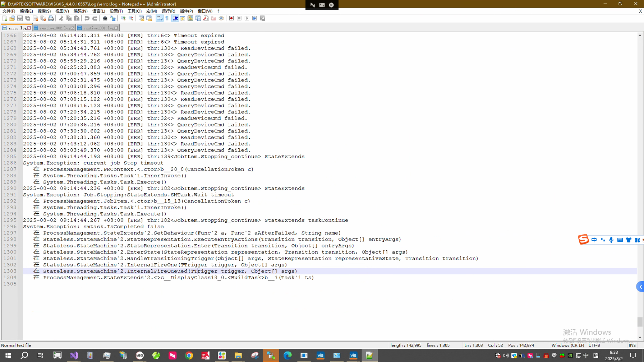Open Find using the binoculars icon

(x=105, y=18)
